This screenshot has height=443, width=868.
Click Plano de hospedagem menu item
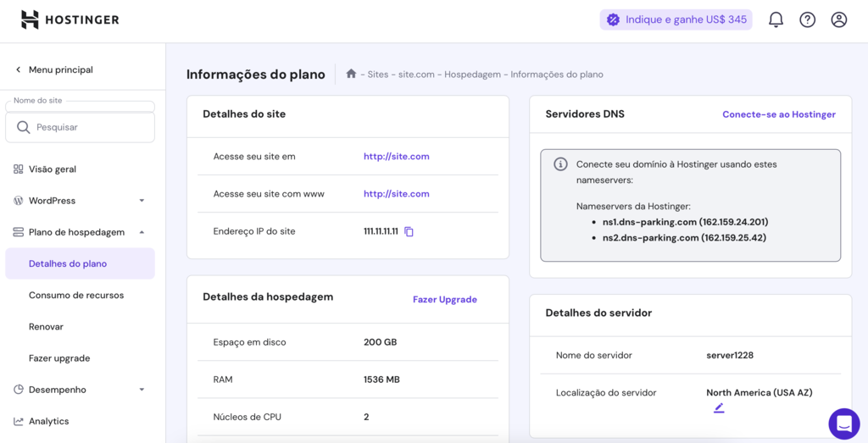77,232
